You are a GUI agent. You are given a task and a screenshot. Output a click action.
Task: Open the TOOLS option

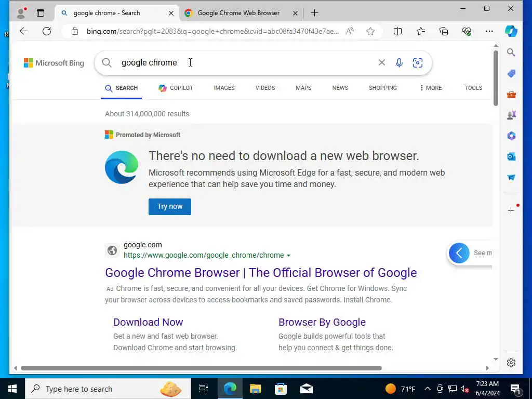pyautogui.click(x=473, y=88)
